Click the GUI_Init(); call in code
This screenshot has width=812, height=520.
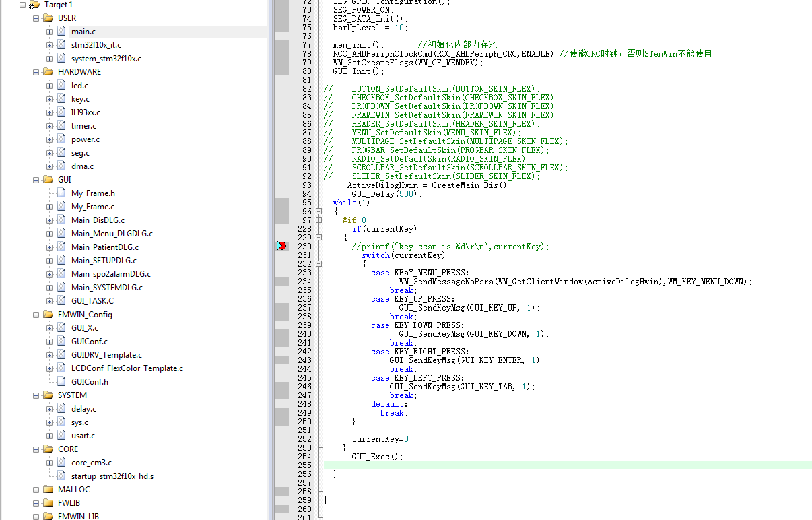(x=358, y=71)
